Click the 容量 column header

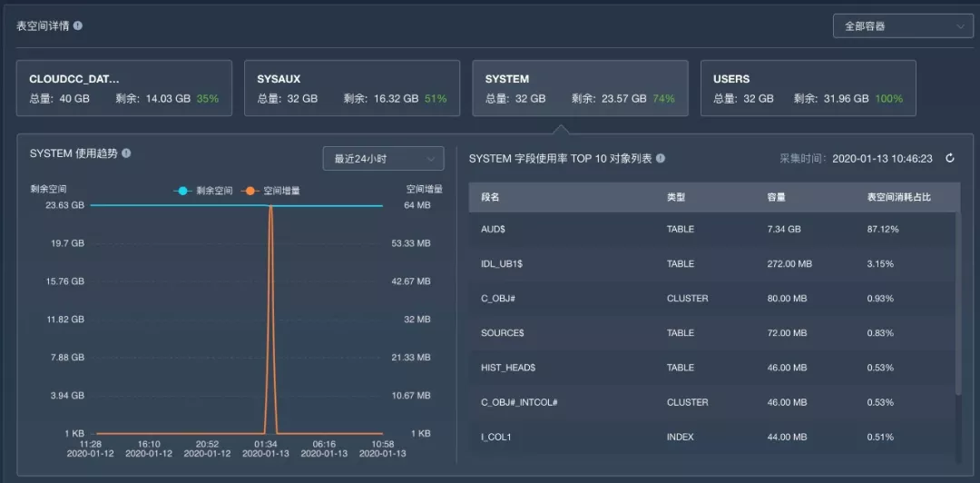pyautogui.click(x=776, y=197)
